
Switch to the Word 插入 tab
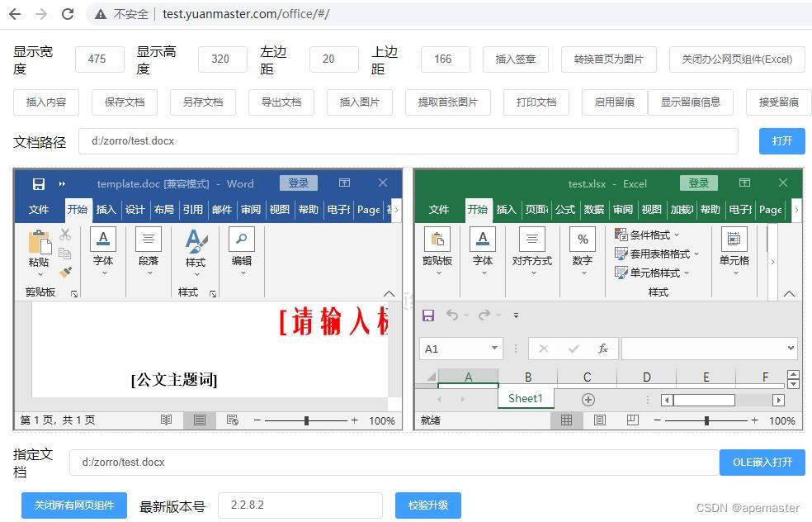(x=106, y=210)
